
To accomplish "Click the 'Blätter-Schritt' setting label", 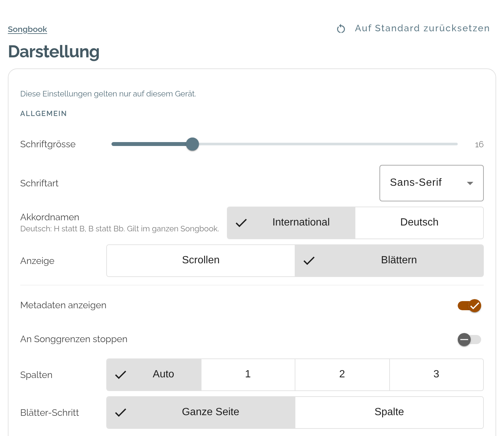I will coord(50,413).
